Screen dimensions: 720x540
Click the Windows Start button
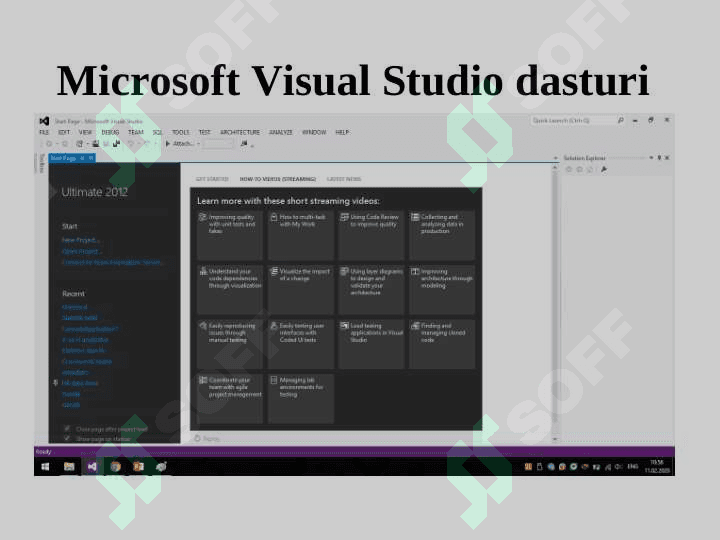click(x=46, y=466)
